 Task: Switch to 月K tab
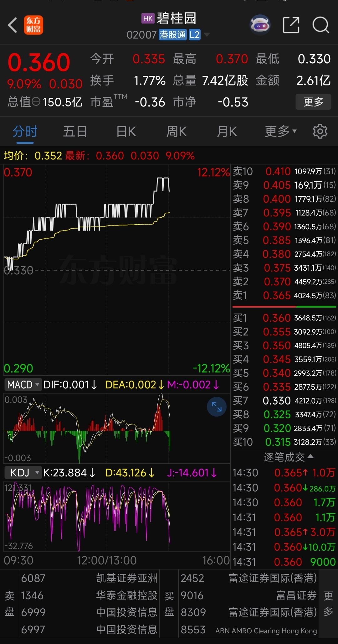[227, 131]
